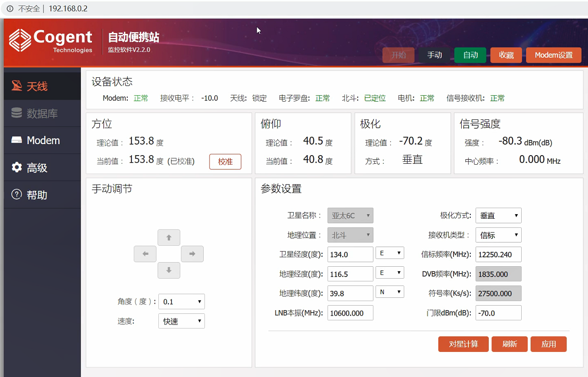Click the 应用 apply button

pyautogui.click(x=549, y=344)
